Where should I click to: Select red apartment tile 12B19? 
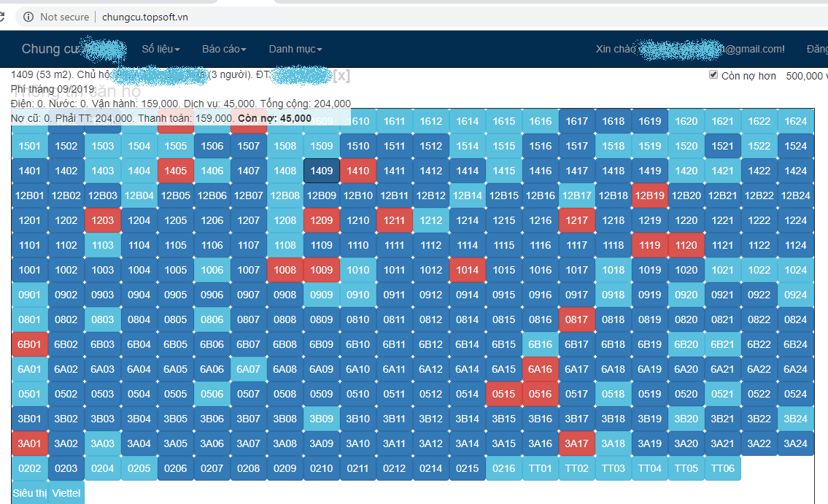[x=649, y=195]
